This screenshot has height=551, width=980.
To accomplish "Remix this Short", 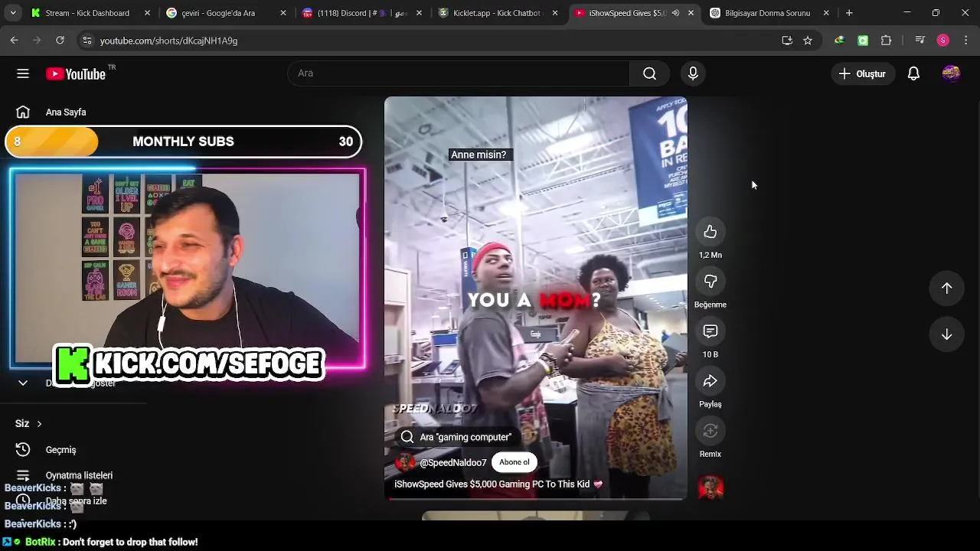I will (x=710, y=431).
